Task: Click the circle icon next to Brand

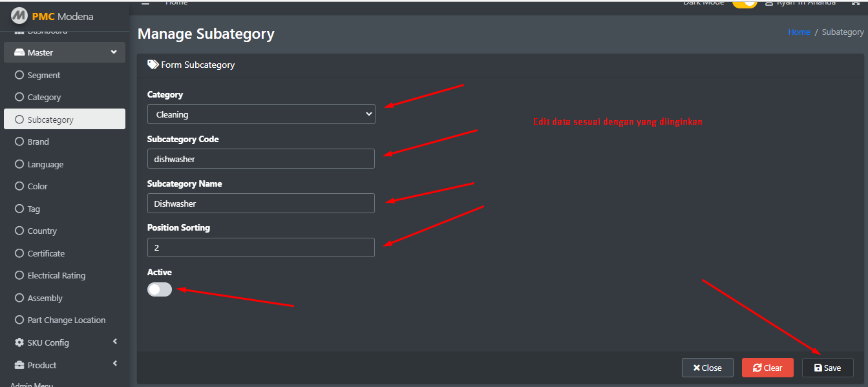Action: tap(19, 141)
